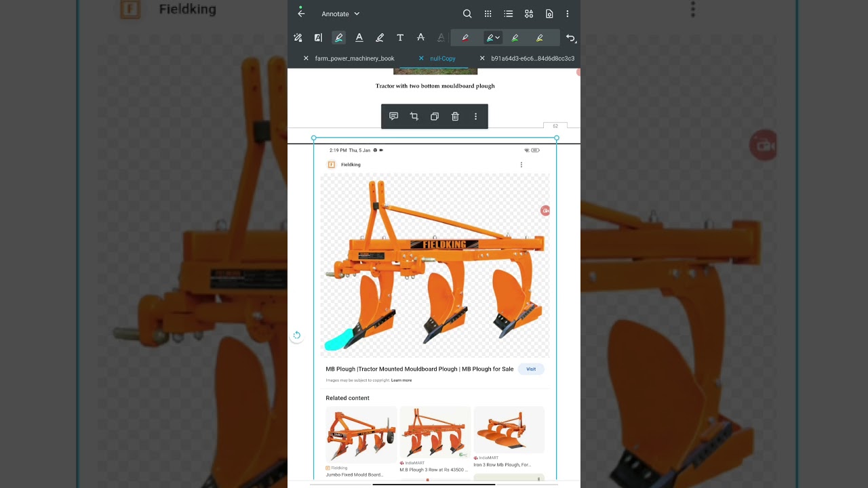Undo the last annotation
The width and height of the screenshot is (868, 488).
coord(570,38)
